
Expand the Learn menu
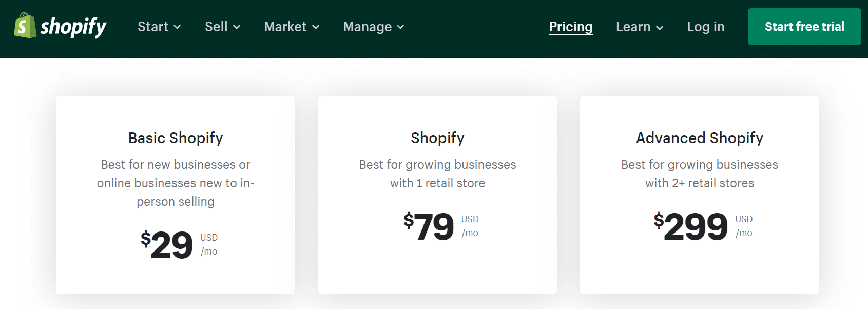tap(634, 27)
